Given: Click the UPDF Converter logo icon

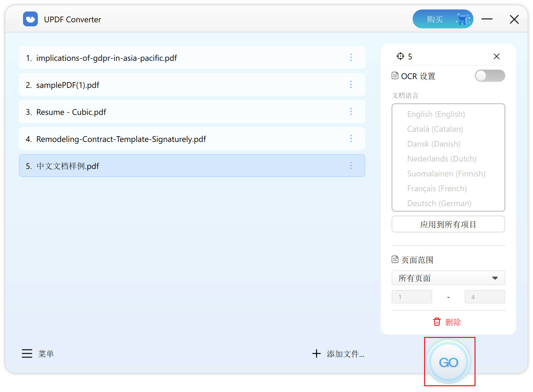Looking at the screenshot, I should (30, 19).
